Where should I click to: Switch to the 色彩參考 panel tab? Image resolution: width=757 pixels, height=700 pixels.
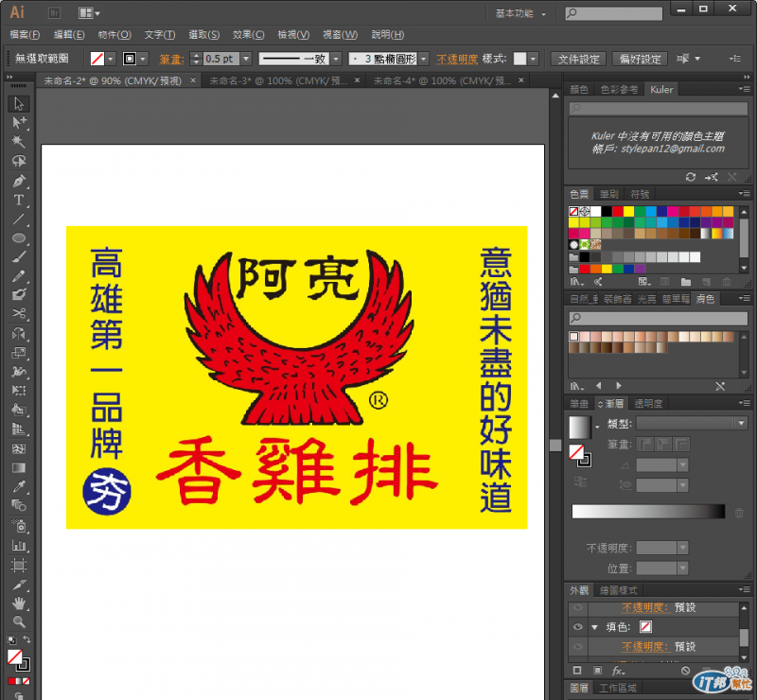coord(619,89)
